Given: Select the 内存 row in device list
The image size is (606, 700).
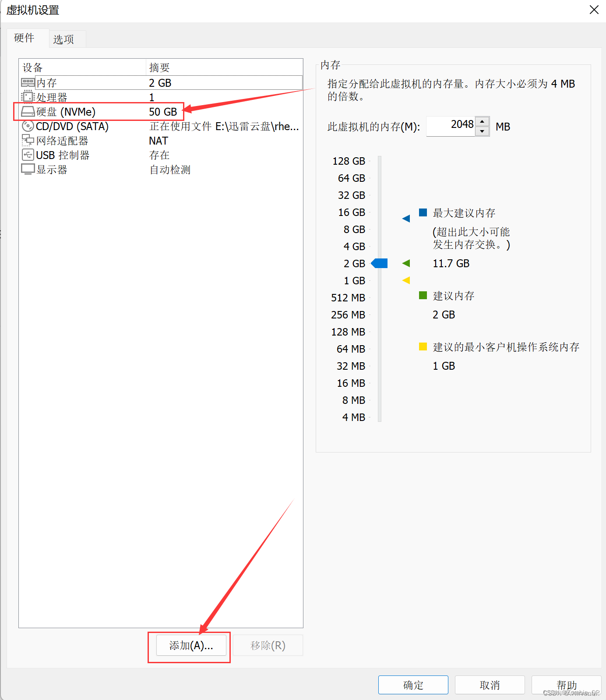Looking at the screenshot, I should [x=161, y=83].
